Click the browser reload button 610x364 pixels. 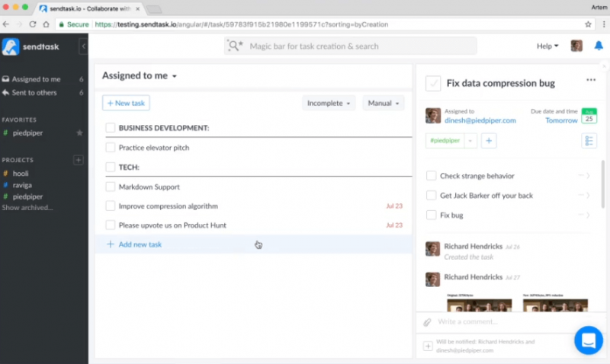point(33,24)
